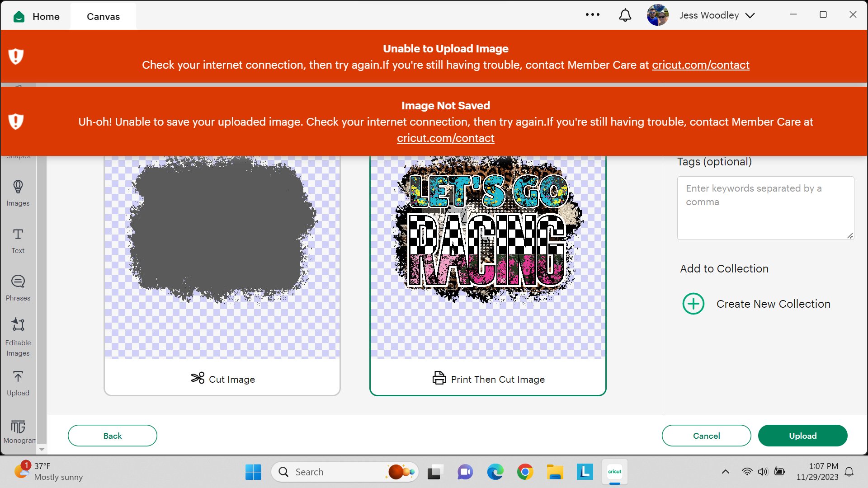Select the Cut Image option

pyautogui.click(x=222, y=276)
